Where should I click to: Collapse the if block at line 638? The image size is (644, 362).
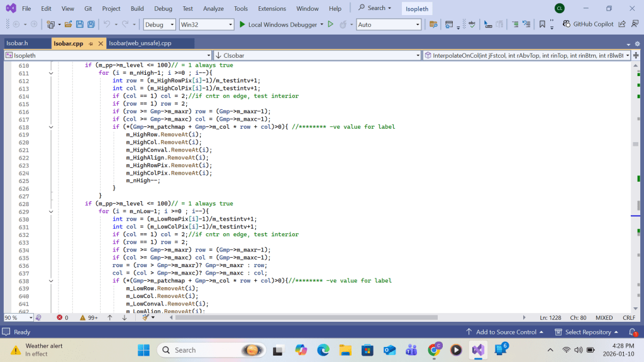pyautogui.click(x=52, y=280)
